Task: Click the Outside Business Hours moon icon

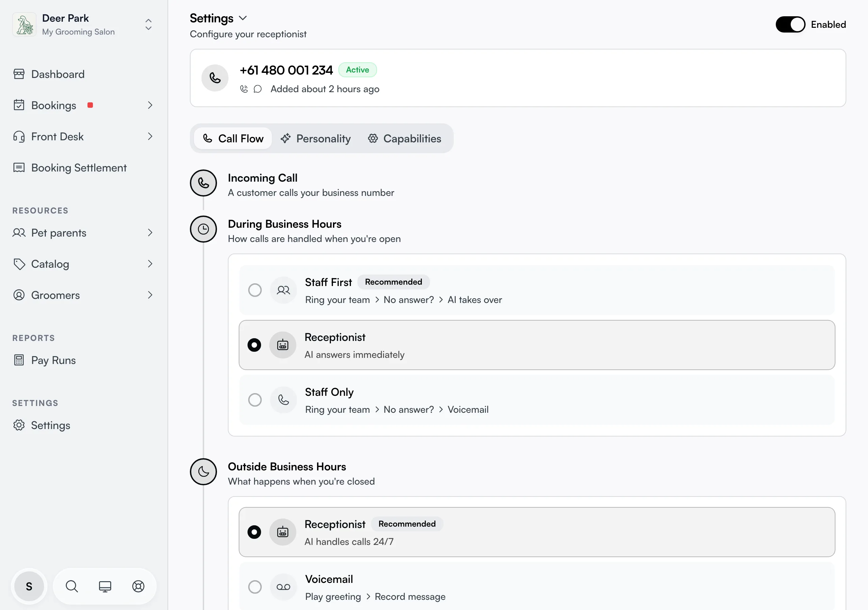Action: tap(203, 472)
